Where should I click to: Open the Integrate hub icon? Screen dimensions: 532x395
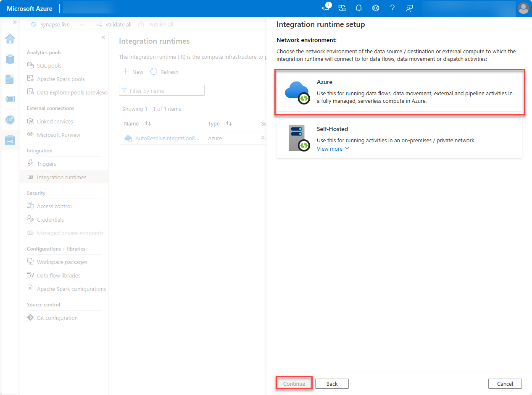click(10, 99)
